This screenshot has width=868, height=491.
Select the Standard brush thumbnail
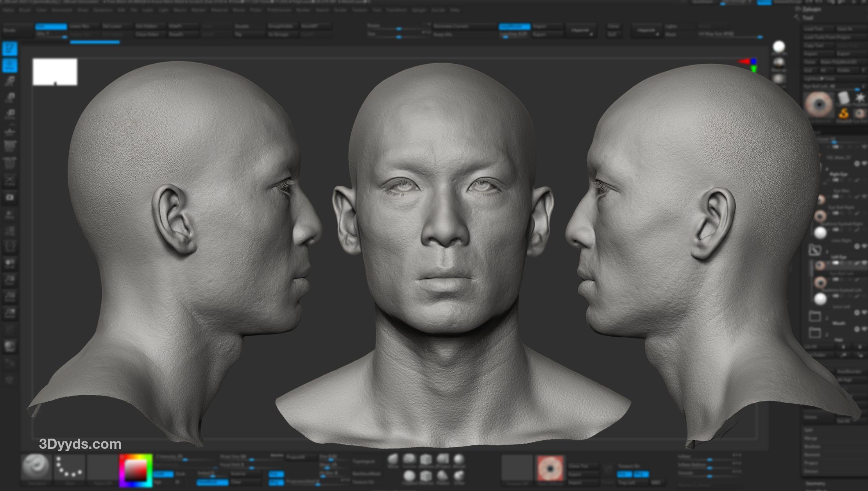[36, 467]
